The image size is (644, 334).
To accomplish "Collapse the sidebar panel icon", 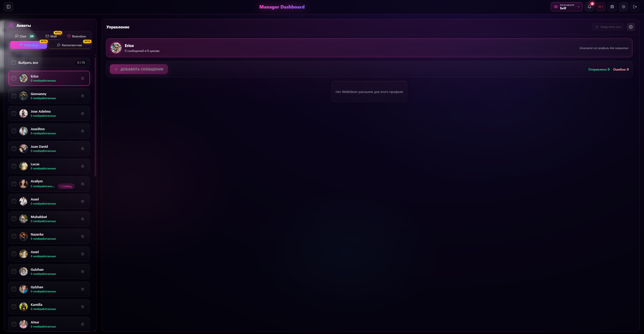I will tap(9, 7).
